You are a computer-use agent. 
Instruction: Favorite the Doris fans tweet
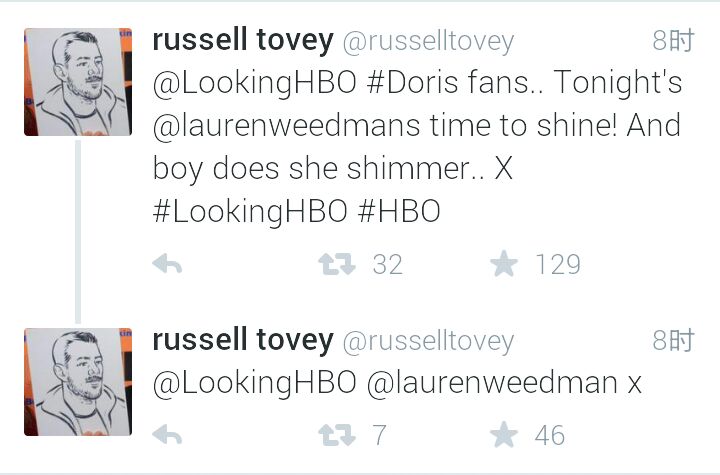click(504, 264)
